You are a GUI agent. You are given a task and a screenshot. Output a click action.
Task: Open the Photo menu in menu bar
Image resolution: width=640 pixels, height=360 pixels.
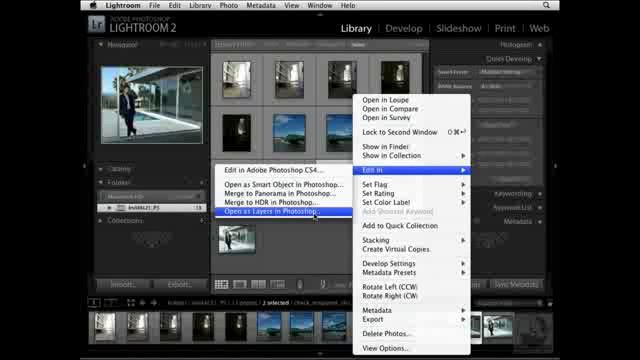pos(229,5)
